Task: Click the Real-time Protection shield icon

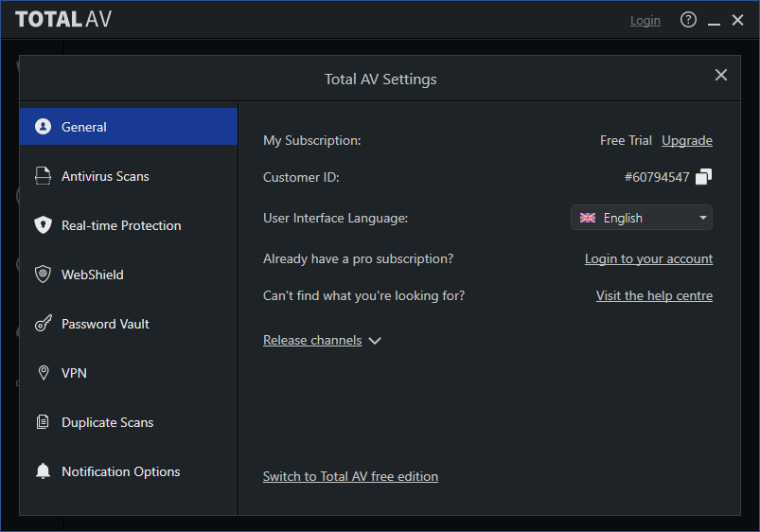Action: (x=44, y=225)
